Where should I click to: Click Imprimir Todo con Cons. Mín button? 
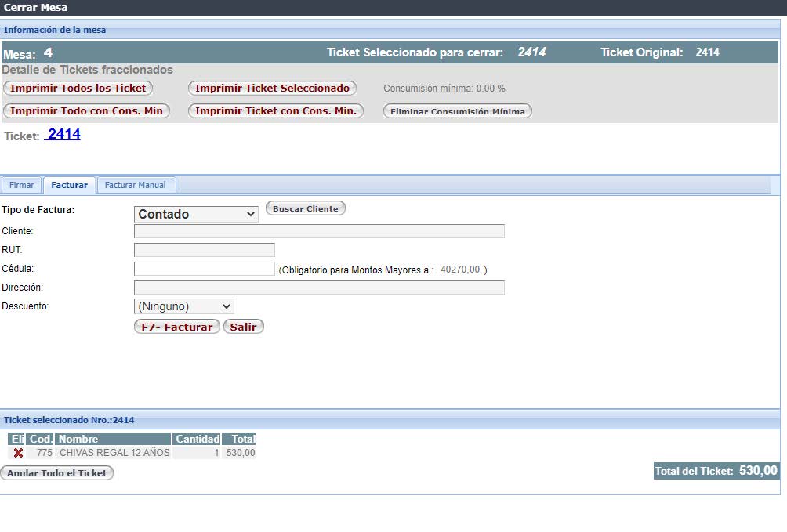[x=86, y=111]
